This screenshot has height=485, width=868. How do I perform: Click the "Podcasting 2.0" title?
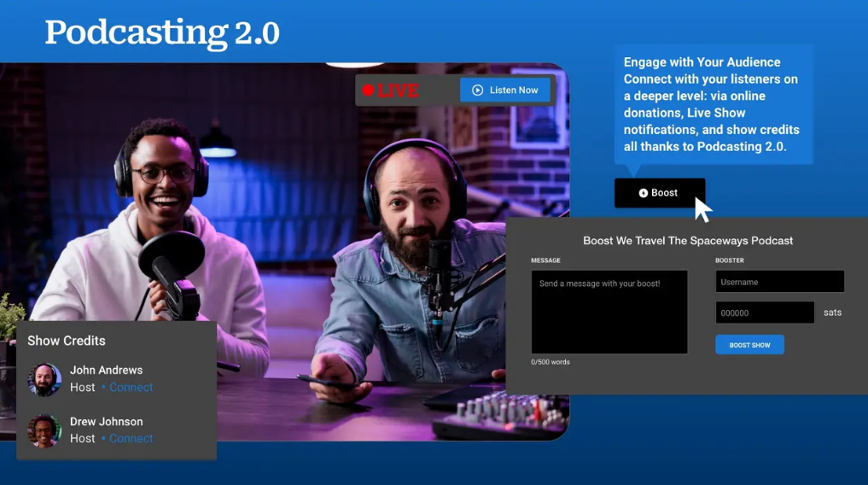click(x=162, y=32)
